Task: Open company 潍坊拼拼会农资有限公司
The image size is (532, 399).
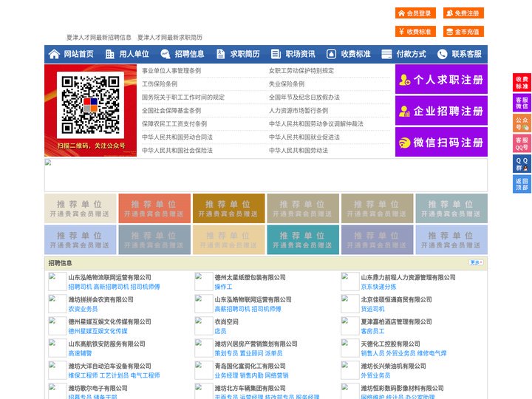Action: [x=100, y=299]
